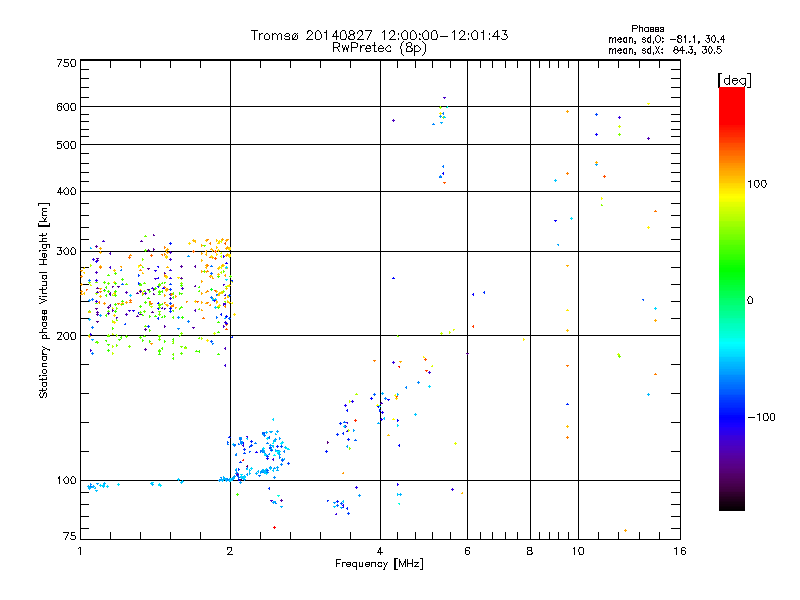800x600 pixels.
Task: Click the x-axis tick label "2"
Action: point(230,551)
